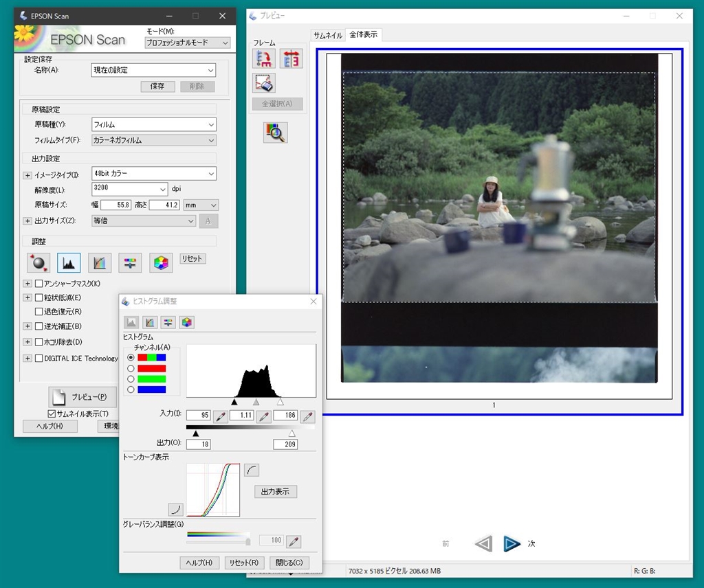Select the red channel radio button
The height and width of the screenshot is (588, 704).
coord(131,368)
